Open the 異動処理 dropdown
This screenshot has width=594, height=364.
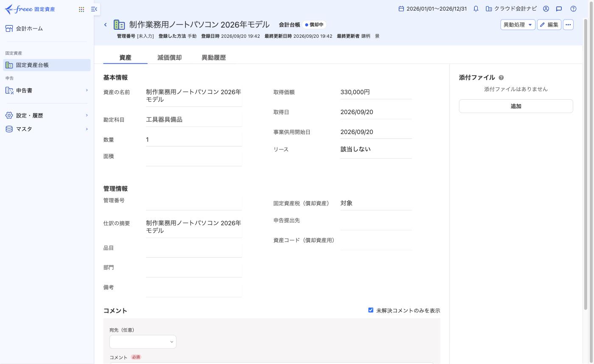(x=518, y=25)
